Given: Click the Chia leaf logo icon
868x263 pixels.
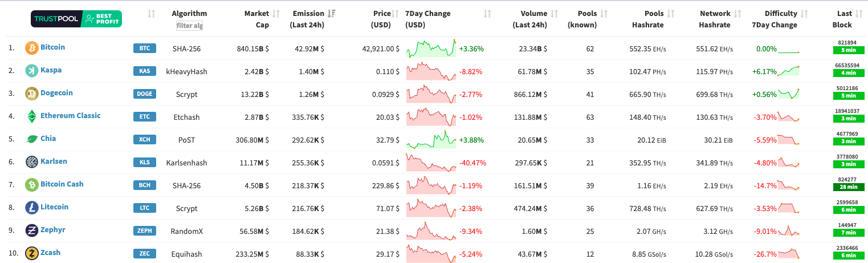Looking at the screenshot, I should [31, 139].
